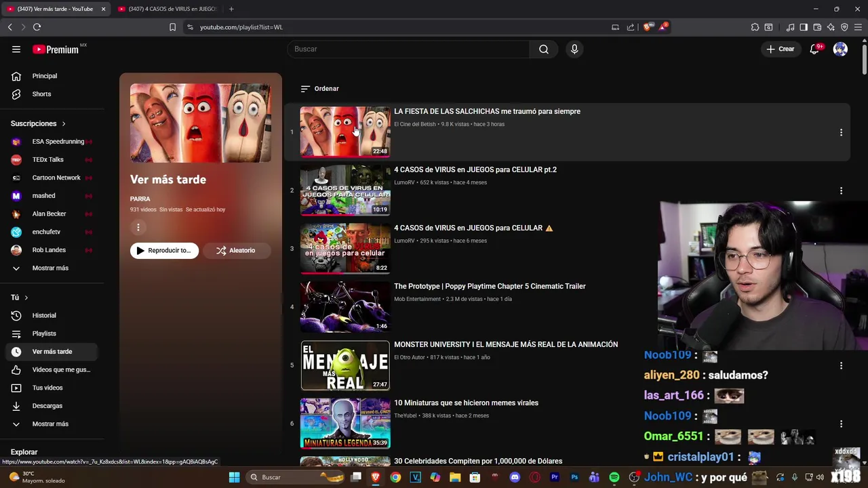Screen dimensions: 868x488
Task: Open the account avatar menu
Action: (x=840, y=49)
